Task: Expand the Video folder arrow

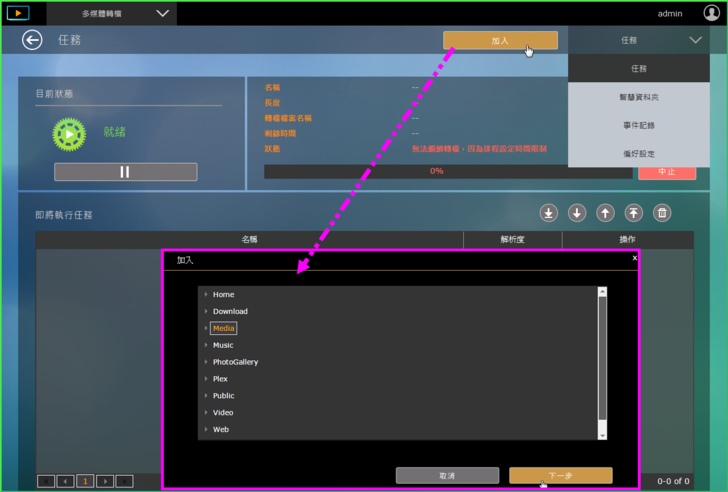Action: 206,412
